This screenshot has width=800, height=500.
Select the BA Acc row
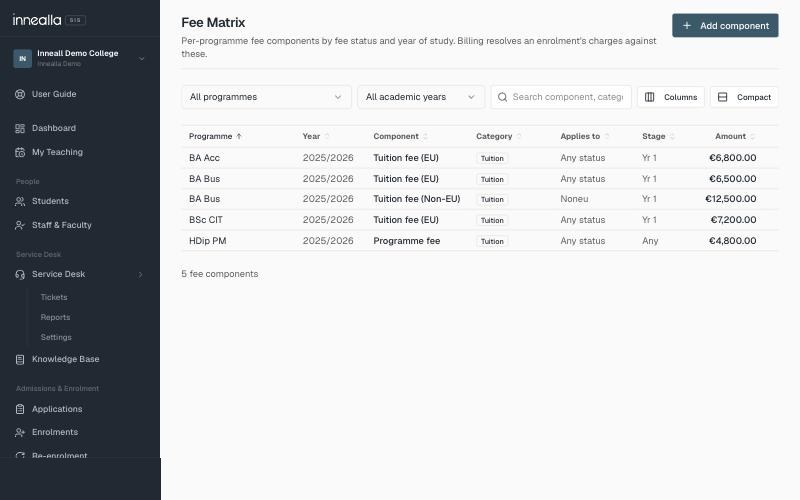click(x=480, y=158)
